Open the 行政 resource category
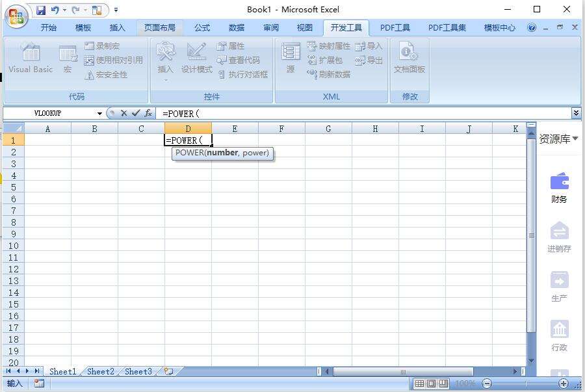Image resolution: width=585 pixels, height=392 pixels. point(559,335)
